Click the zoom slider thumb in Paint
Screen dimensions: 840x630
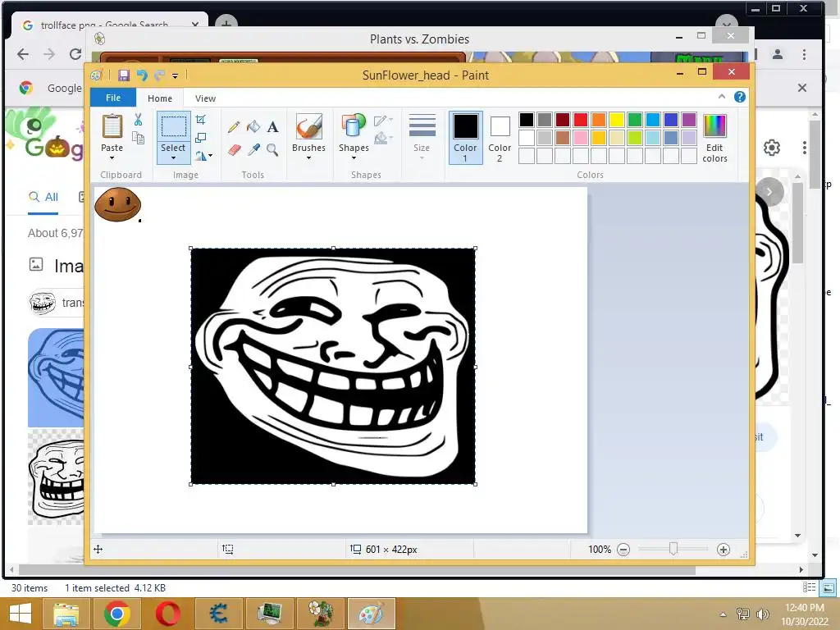coord(673,549)
